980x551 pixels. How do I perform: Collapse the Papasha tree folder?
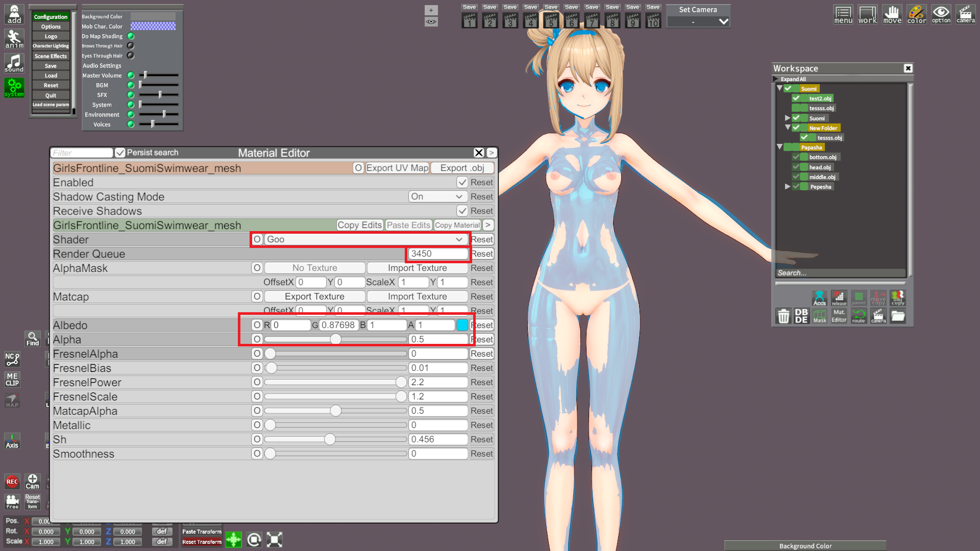pyautogui.click(x=779, y=147)
